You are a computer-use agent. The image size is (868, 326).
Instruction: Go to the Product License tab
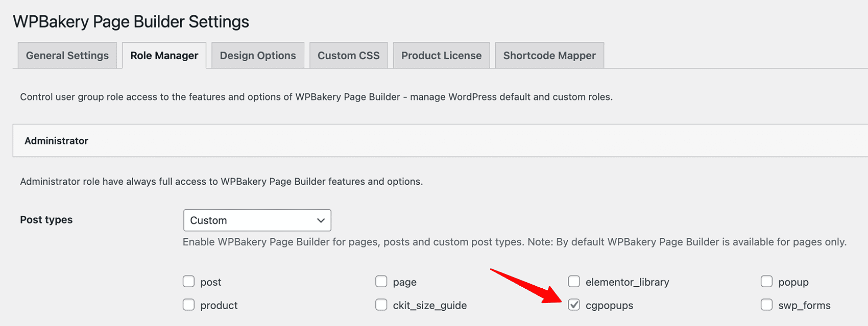tap(442, 56)
